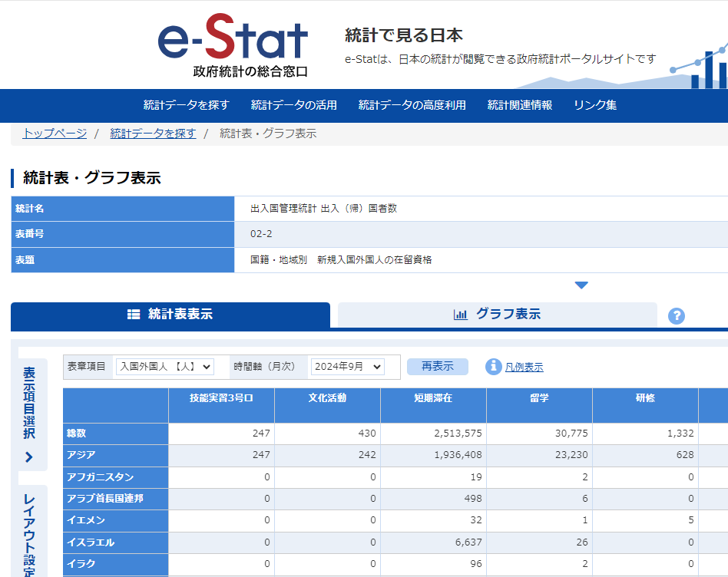Click the 表題 value 国籍・地域別 text
Viewport: 728px width, 577px height.
pyautogui.click(x=341, y=260)
